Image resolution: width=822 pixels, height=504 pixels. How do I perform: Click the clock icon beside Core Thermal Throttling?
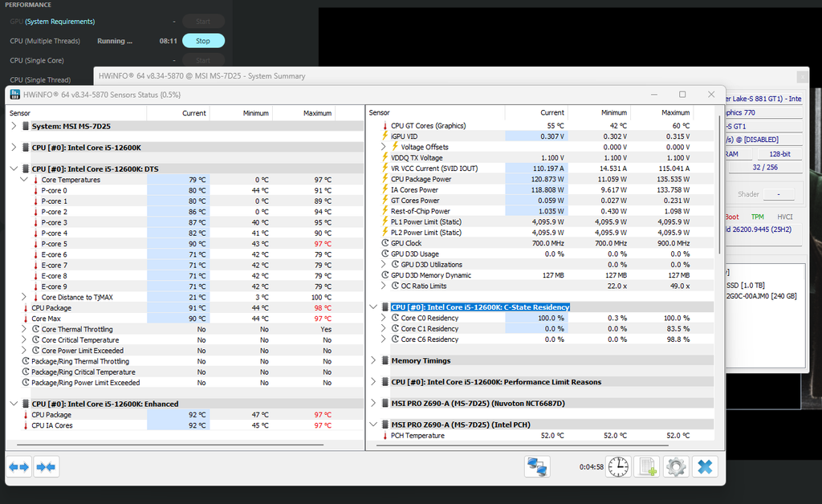coord(35,330)
